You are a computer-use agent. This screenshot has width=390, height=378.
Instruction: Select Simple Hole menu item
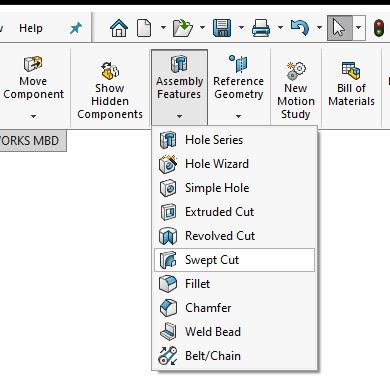[x=234, y=188]
